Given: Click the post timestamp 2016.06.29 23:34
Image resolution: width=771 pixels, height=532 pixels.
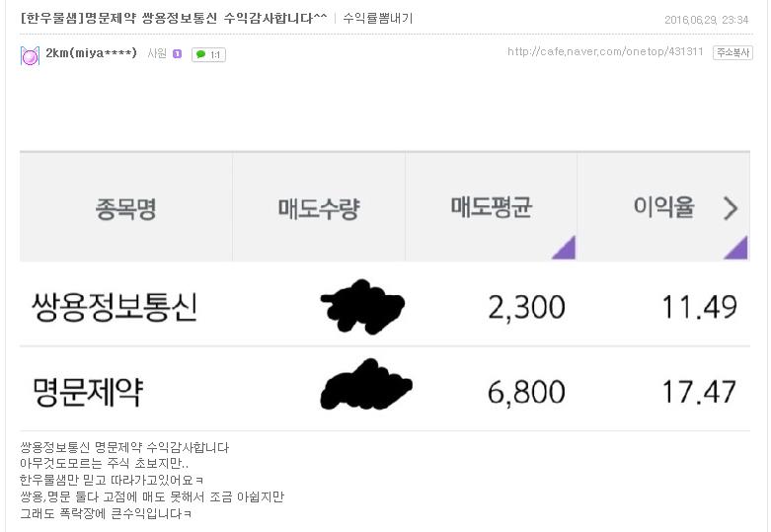Looking at the screenshot, I should click(706, 20).
